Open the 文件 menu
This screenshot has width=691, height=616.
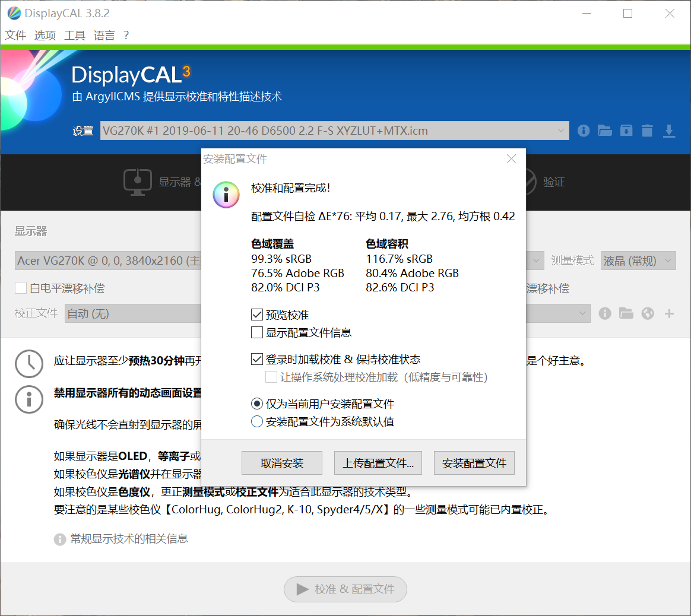point(15,35)
